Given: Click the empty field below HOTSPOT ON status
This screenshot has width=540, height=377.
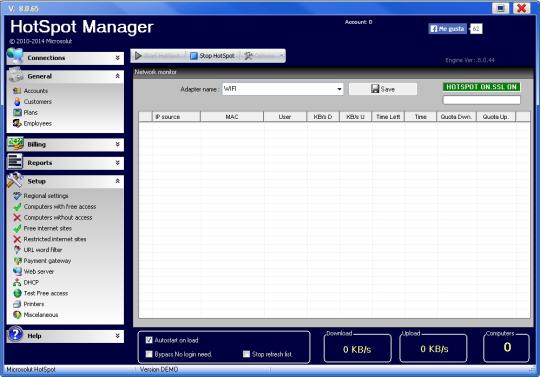Looking at the screenshot, I should [481, 100].
